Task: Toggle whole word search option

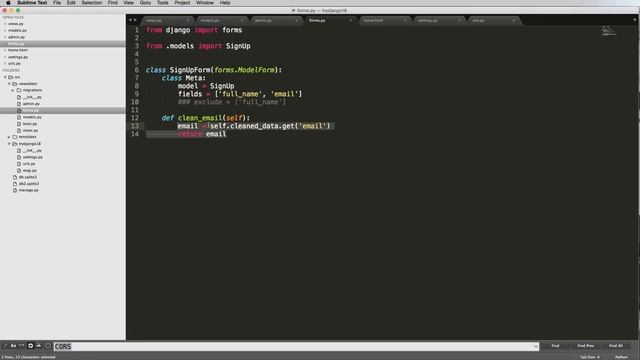Action: click(x=22, y=346)
